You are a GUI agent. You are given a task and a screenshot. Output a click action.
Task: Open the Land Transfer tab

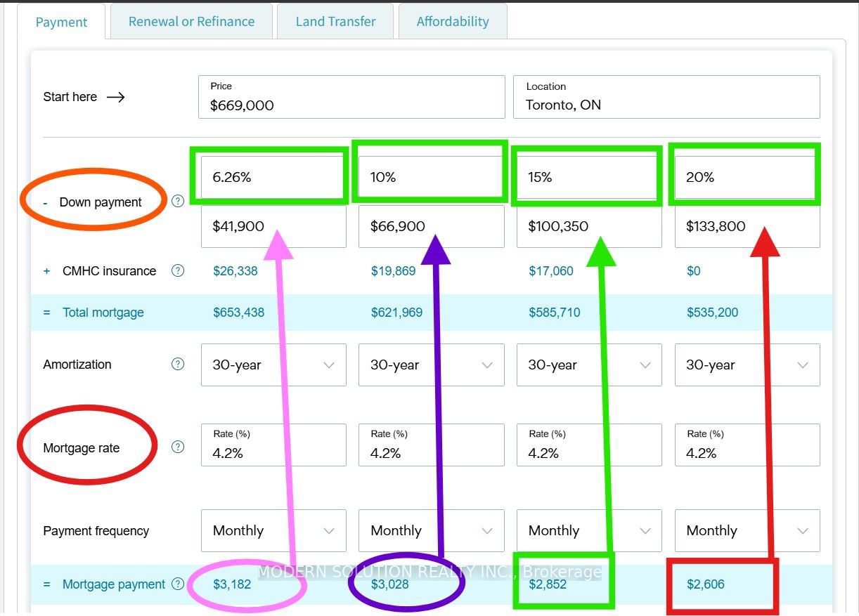(x=335, y=21)
